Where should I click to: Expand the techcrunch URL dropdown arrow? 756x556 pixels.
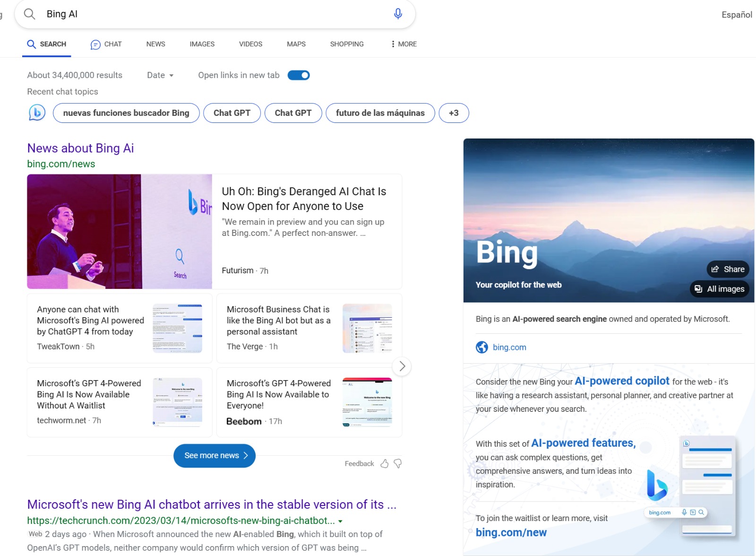[x=340, y=521]
